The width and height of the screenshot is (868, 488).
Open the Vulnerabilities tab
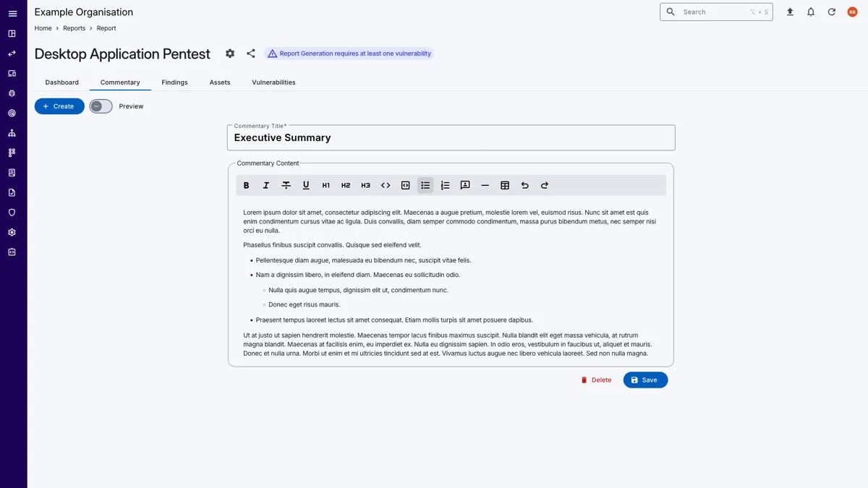coord(273,82)
